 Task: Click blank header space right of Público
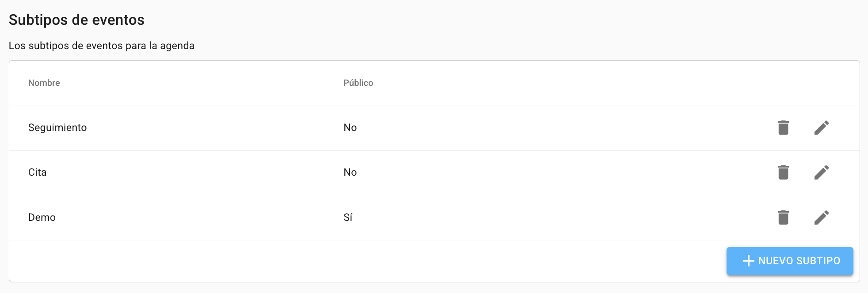[x=575, y=83]
